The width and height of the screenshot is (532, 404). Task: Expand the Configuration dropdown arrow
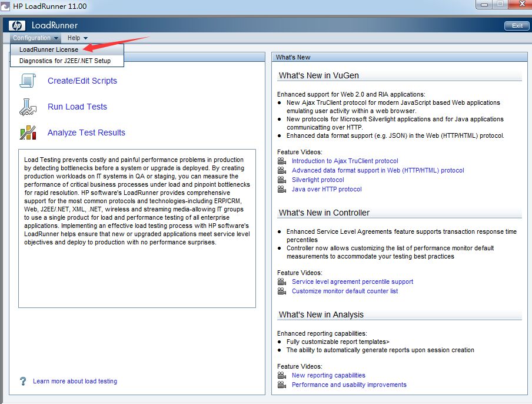pos(56,38)
